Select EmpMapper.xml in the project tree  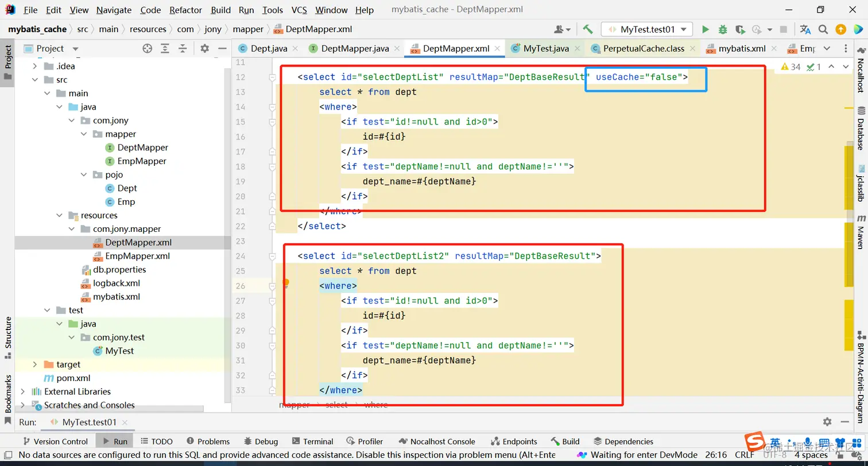[137, 256]
